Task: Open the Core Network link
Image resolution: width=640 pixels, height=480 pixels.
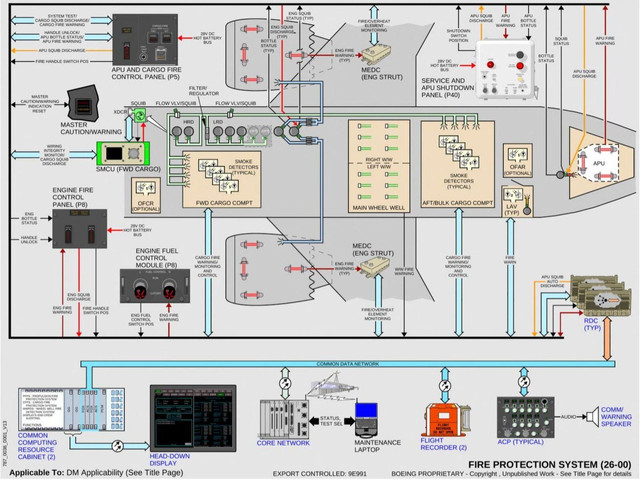Action: tap(283, 443)
